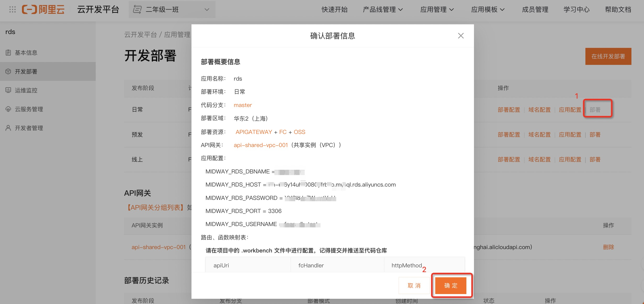This screenshot has width=644, height=304.
Task: Click 部署 in the 线上 row
Action: (595, 160)
